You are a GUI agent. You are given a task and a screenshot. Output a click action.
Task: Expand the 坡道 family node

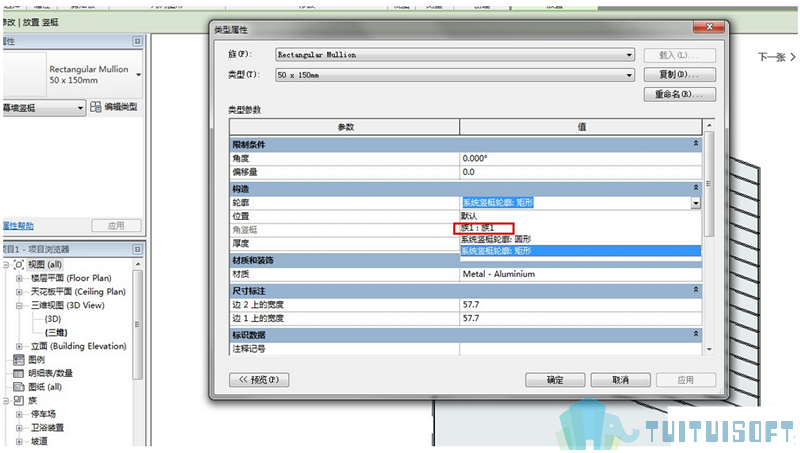(x=19, y=442)
